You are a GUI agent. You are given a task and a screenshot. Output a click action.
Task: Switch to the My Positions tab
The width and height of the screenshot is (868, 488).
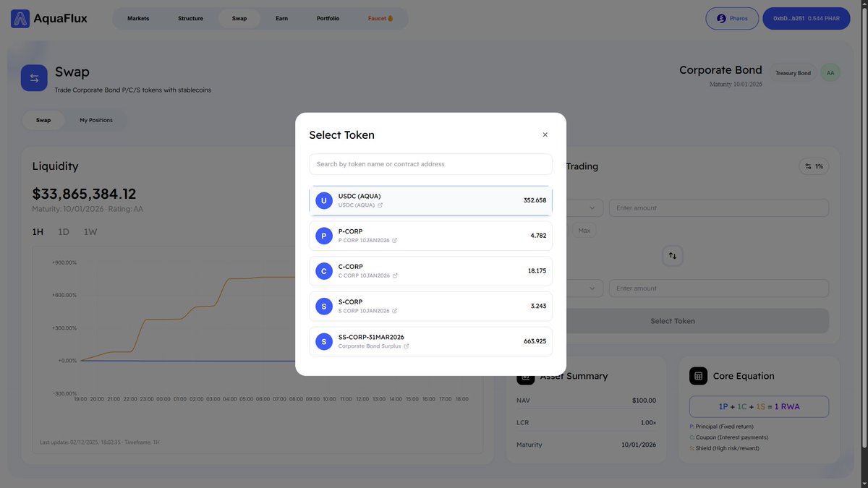pyautogui.click(x=96, y=120)
